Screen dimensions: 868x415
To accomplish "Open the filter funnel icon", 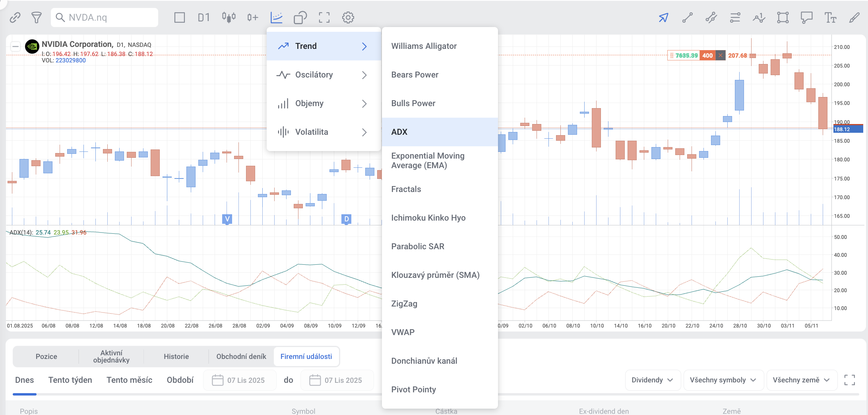I will [37, 17].
